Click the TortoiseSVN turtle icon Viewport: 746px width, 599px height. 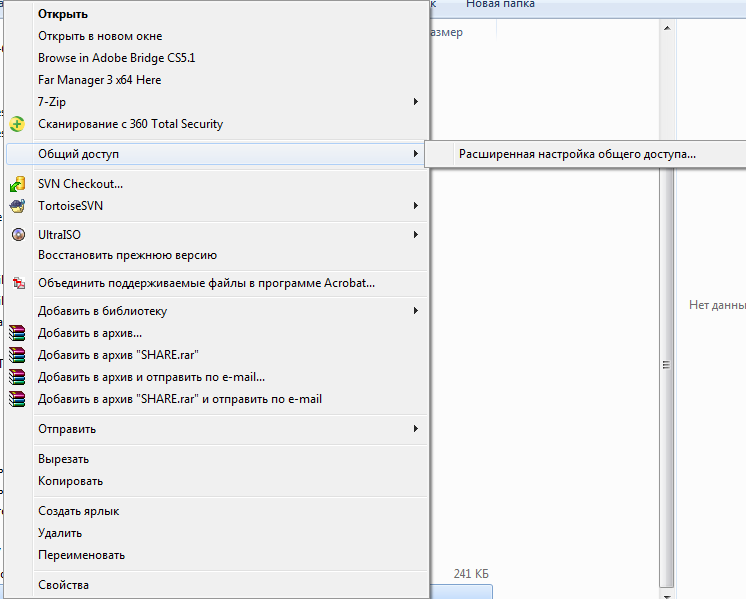coord(18,206)
